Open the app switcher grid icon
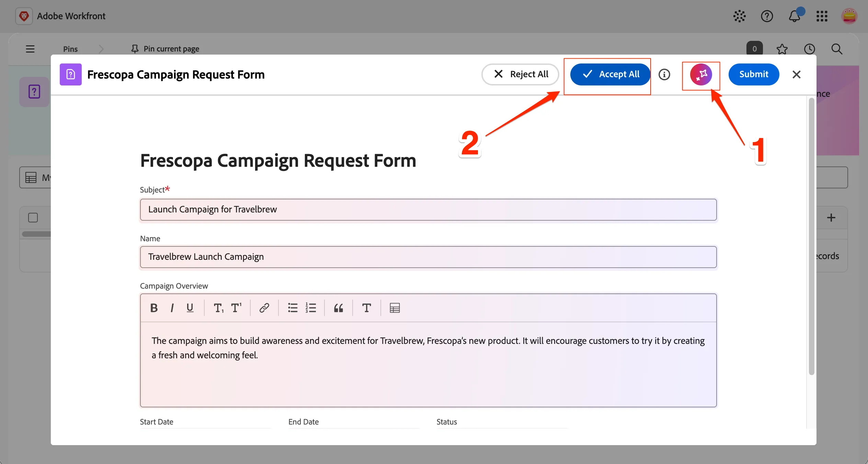868x464 pixels. [822, 16]
